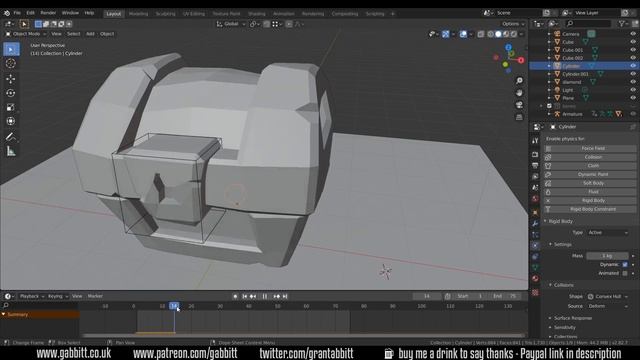This screenshot has height=360, width=640.
Task: Open Scene properties tab
Action: (535, 187)
